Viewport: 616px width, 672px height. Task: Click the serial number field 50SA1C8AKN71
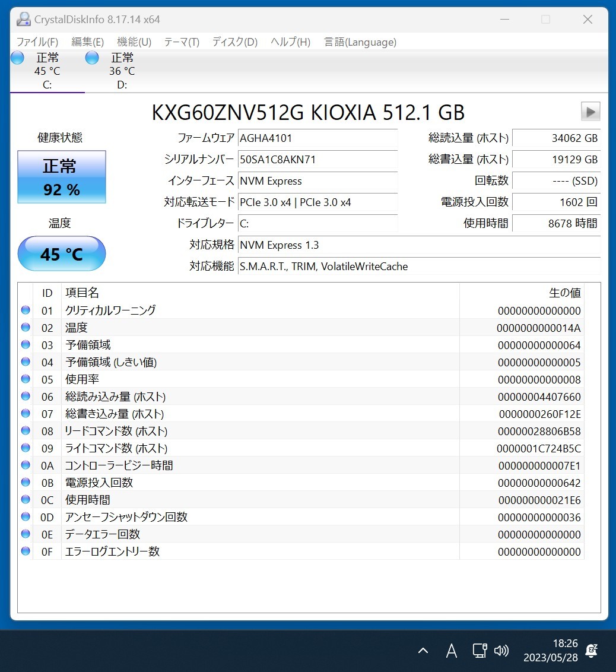click(x=317, y=160)
